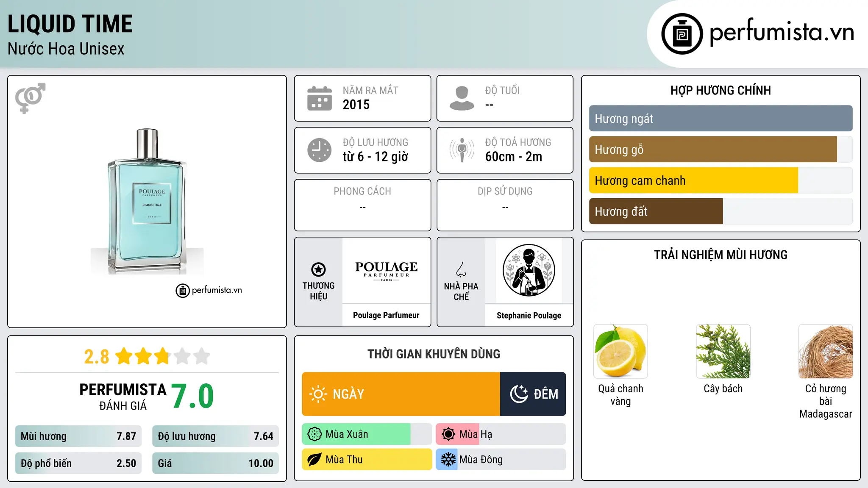The height and width of the screenshot is (488, 868).
Task: Click the launch year value 2015
Action: [x=356, y=105]
